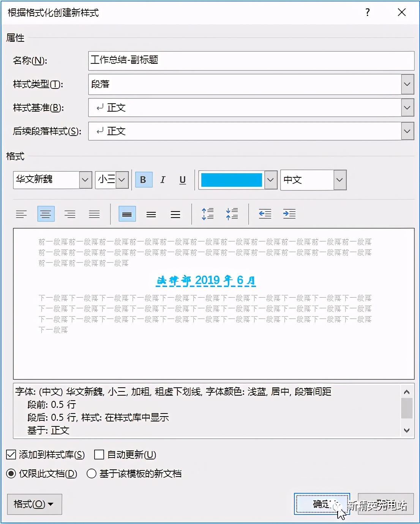Select 基于该模板的新文档 radio option
This screenshot has width=420, height=524.
[92, 473]
